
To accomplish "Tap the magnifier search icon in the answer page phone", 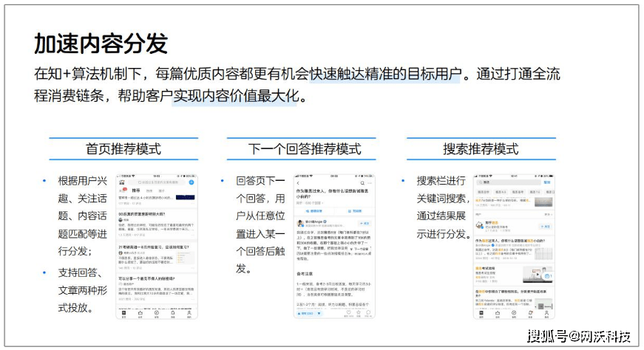I will [x=362, y=183].
